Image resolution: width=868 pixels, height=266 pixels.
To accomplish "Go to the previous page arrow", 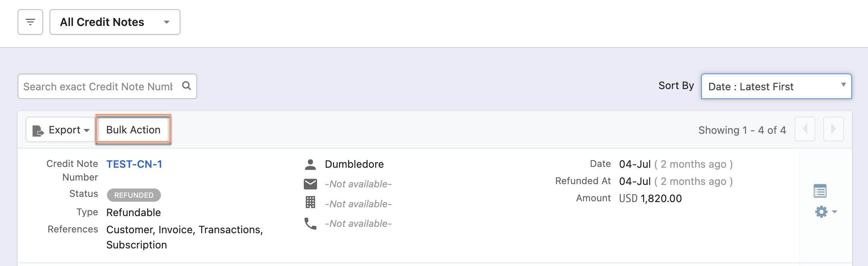I will pyautogui.click(x=805, y=129).
